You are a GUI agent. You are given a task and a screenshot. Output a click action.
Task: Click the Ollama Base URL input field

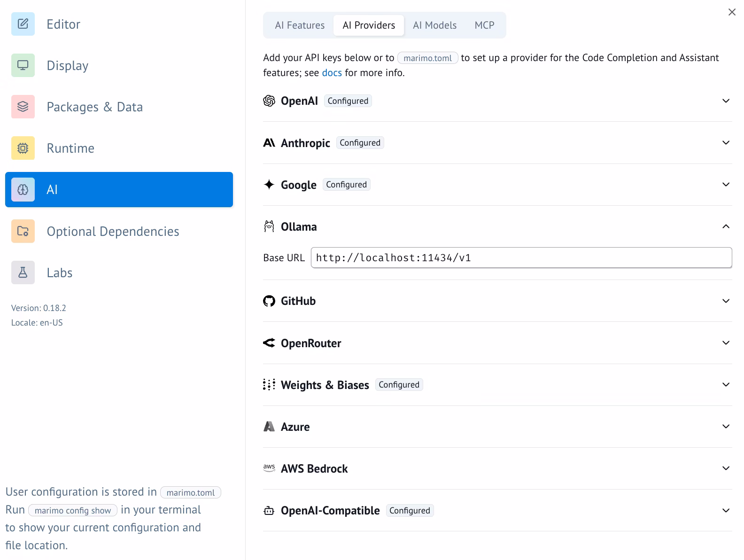point(521,258)
